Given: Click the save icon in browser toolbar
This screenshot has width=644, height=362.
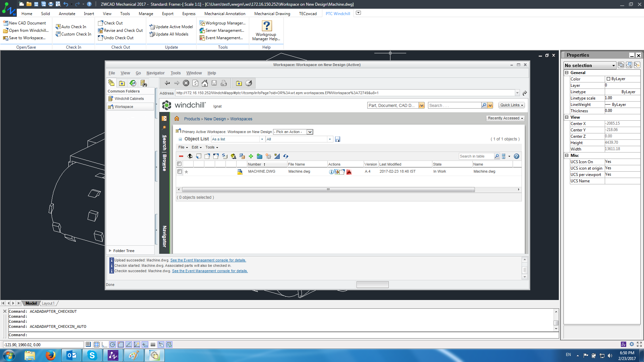Looking at the screenshot, I should point(214,83).
